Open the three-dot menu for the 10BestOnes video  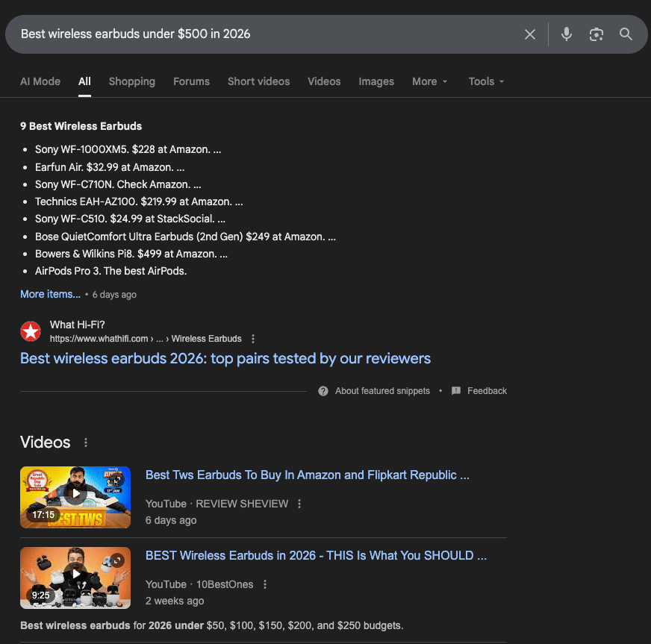(265, 584)
